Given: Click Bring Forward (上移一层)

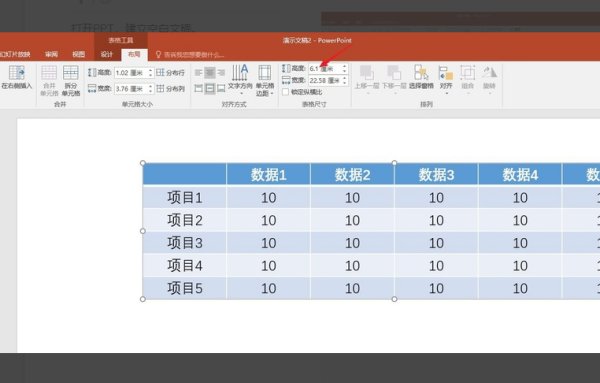Looking at the screenshot, I should click(367, 79).
